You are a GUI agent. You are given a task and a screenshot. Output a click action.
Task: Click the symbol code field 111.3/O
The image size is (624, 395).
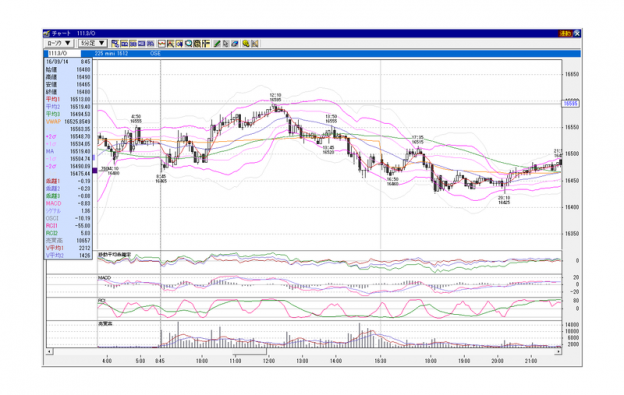(x=64, y=53)
